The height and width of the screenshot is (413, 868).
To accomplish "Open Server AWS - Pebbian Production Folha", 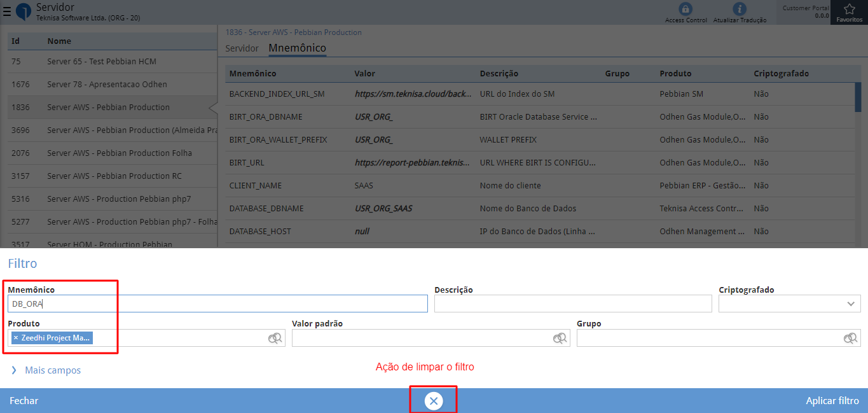I will click(113, 153).
